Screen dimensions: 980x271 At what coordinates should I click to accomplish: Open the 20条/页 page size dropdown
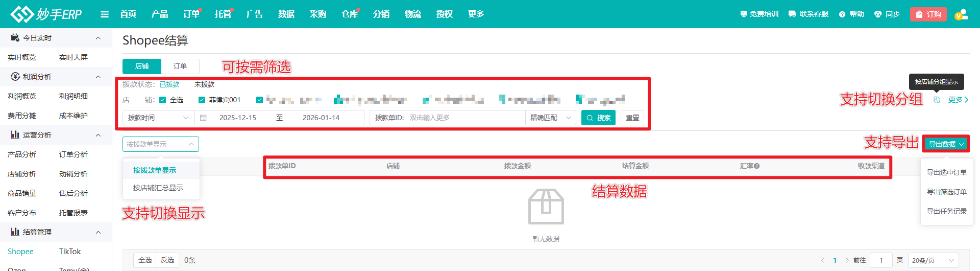[933, 260]
